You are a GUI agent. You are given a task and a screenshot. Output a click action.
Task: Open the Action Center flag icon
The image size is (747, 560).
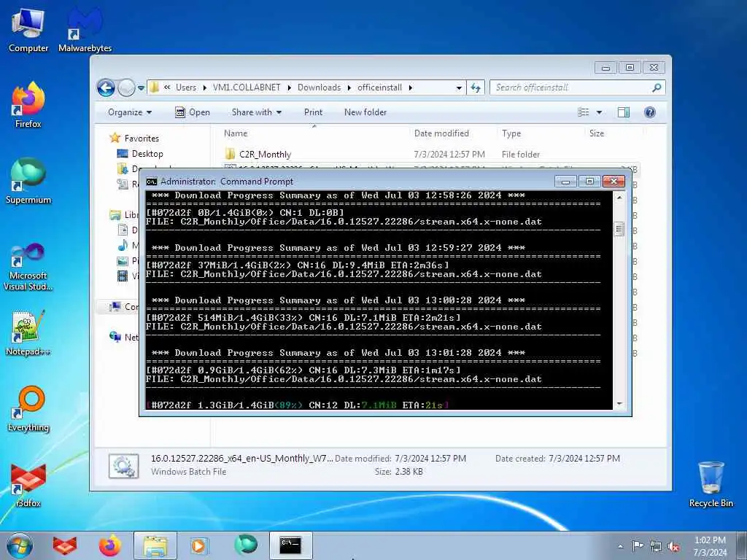click(638, 545)
